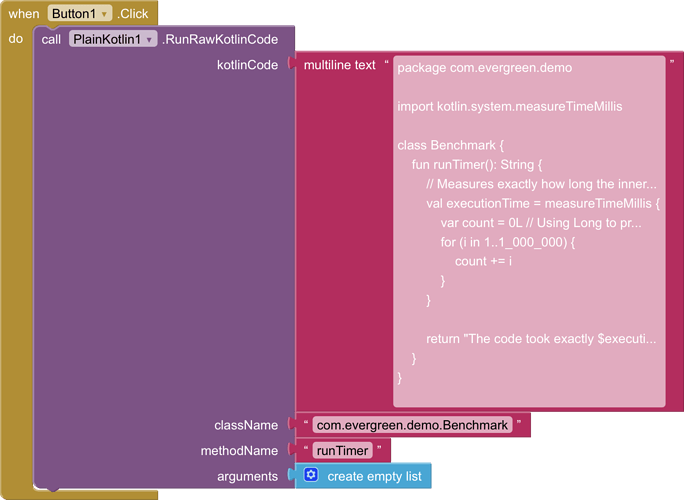Click the 'fun runTimer(): String {' line
Screen dimensions: 684x500
pyautogui.click(x=477, y=164)
